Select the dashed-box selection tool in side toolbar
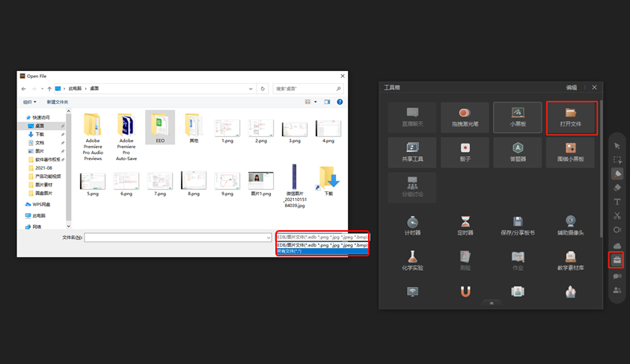This screenshot has width=630, height=364. (x=617, y=160)
